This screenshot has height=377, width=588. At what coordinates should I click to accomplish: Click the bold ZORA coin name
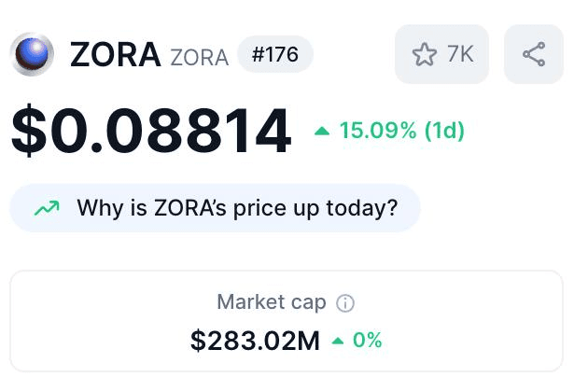(116, 55)
